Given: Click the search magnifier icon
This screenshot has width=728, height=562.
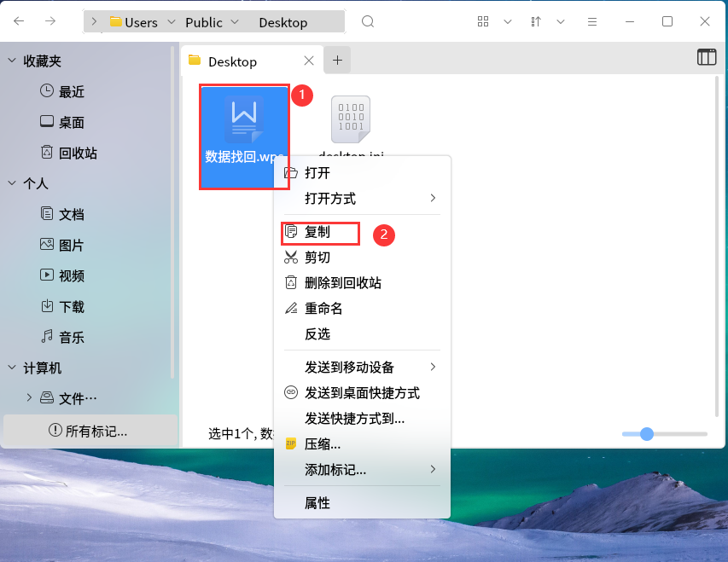Looking at the screenshot, I should (368, 22).
